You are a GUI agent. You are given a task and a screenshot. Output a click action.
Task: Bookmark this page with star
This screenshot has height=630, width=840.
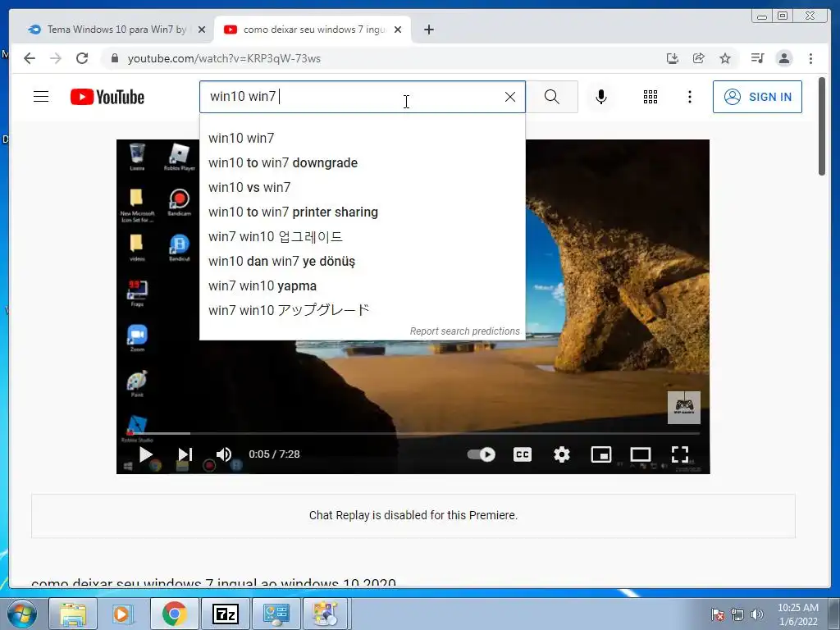click(725, 58)
